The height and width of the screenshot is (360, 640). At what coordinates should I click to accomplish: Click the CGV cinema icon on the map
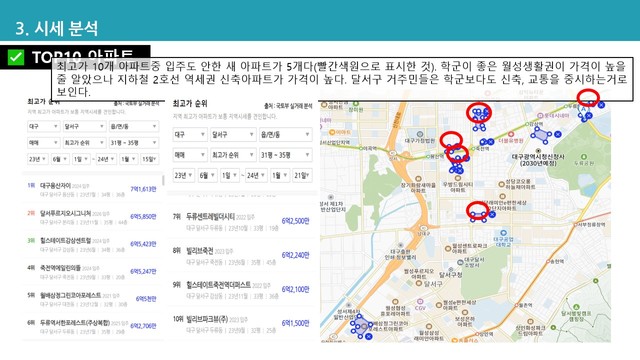(420, 302)
